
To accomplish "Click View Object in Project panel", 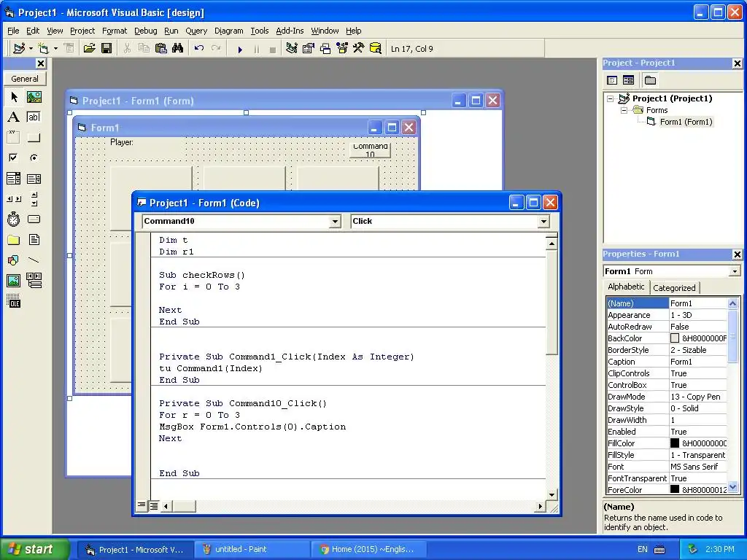I will tap(628, 80).
